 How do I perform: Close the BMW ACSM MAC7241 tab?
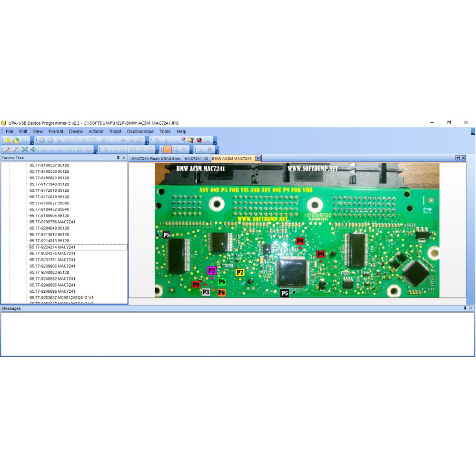coord(258,158)
